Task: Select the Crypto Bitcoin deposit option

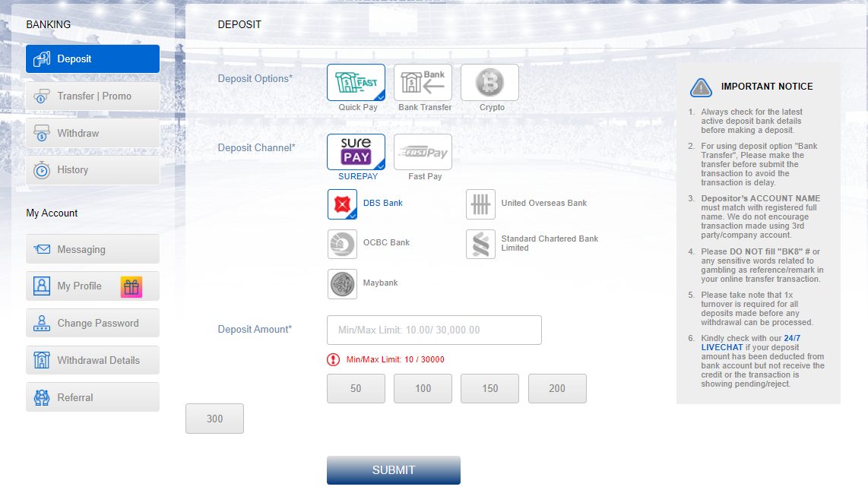Action: tap(489, 82)
